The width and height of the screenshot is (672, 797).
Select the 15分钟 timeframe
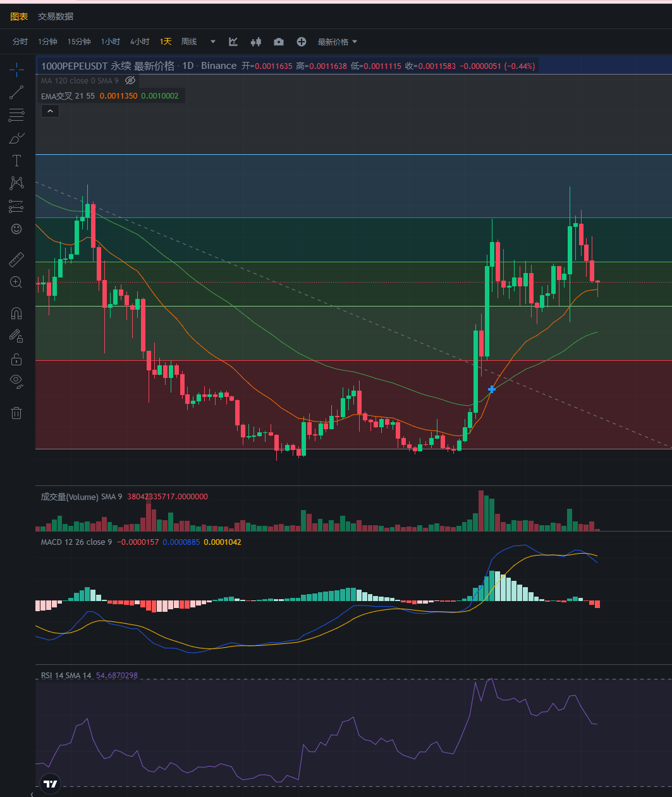(x=79, y=42)
